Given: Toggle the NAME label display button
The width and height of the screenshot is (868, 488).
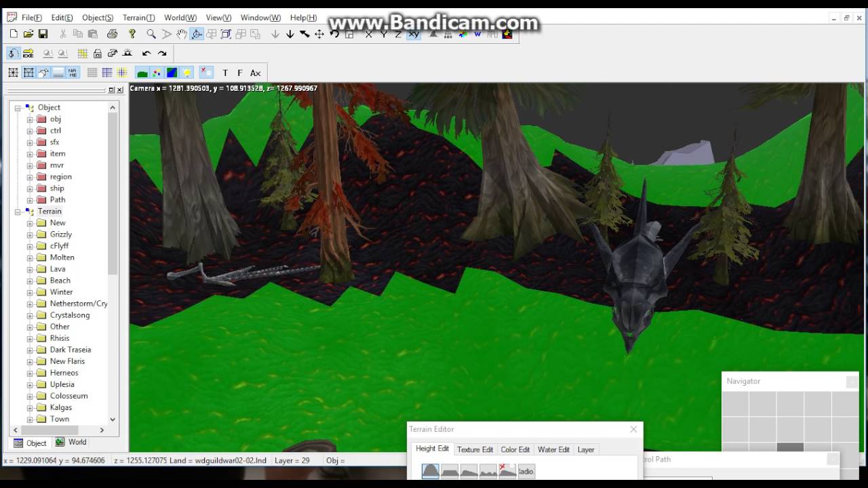Looking at the screenshot, I should click(x=73, y=73).
